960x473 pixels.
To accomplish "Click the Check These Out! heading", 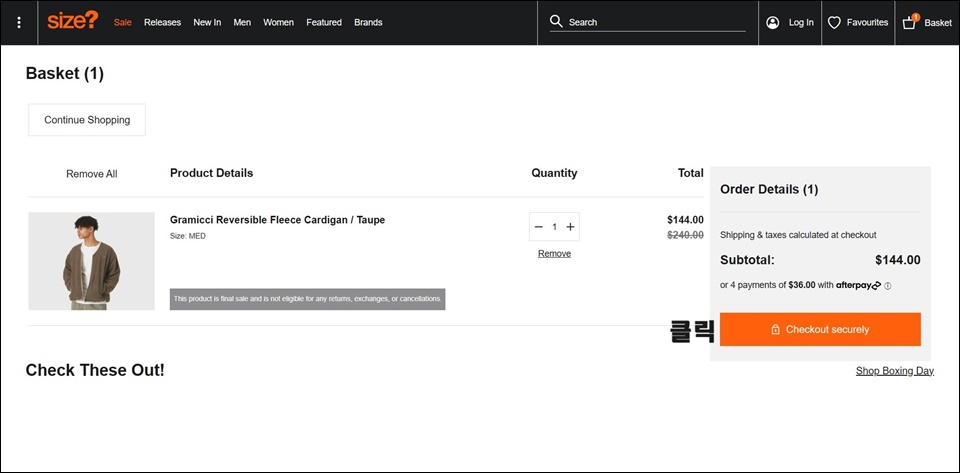I will [95, 370].
